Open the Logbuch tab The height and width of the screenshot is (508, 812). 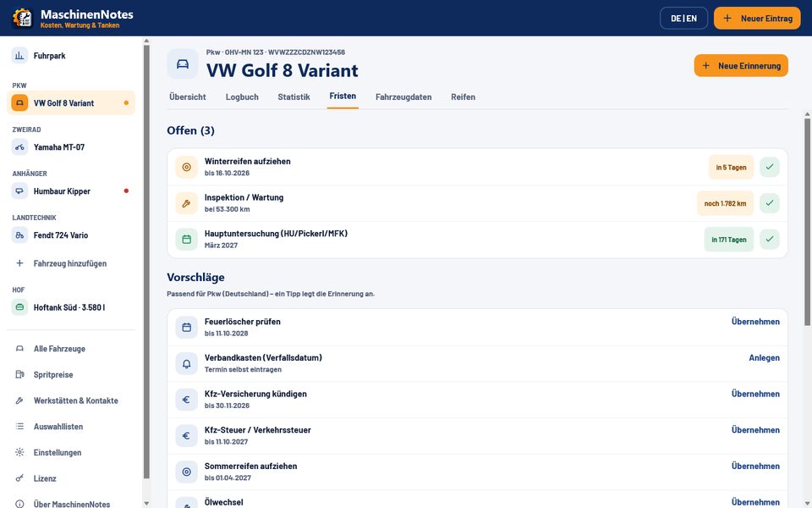(x=242, y=97)
